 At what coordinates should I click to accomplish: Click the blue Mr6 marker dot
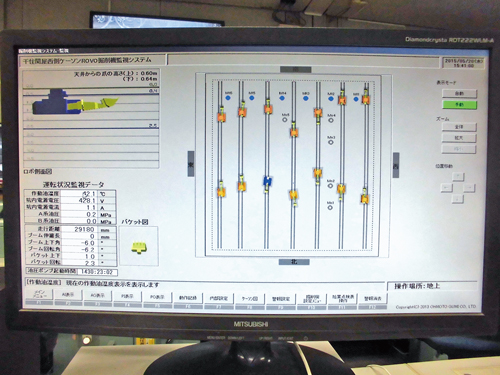pos(228,98)
